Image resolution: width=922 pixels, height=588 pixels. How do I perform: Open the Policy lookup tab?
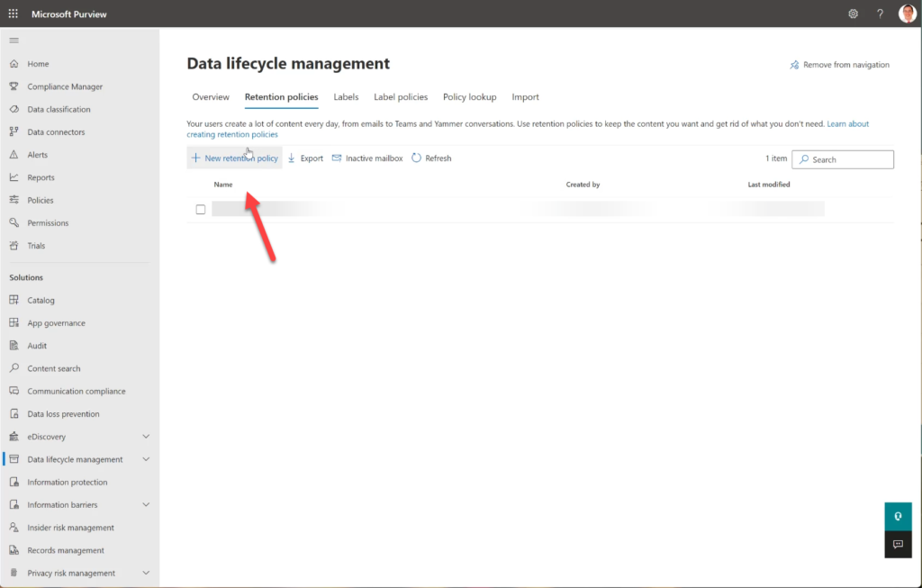point(471,96)
